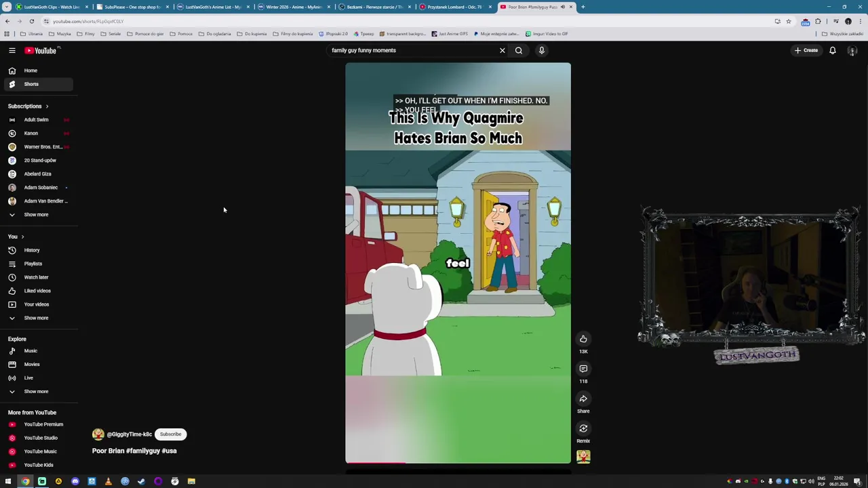Open Adult Swim subscription

37,120
